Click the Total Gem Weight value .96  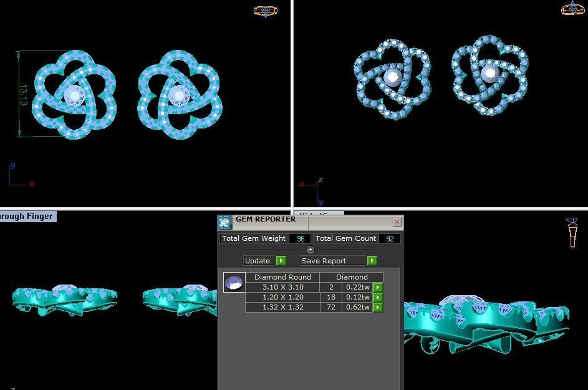300,239
